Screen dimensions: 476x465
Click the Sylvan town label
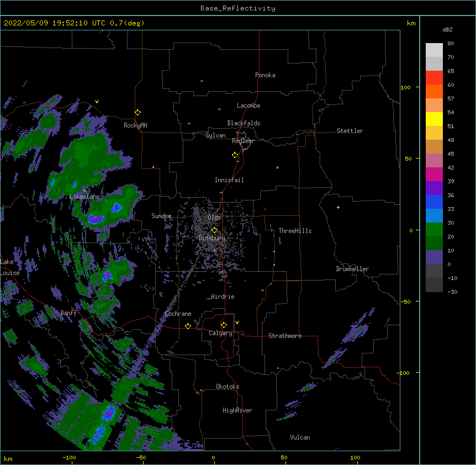pos(215,135)
